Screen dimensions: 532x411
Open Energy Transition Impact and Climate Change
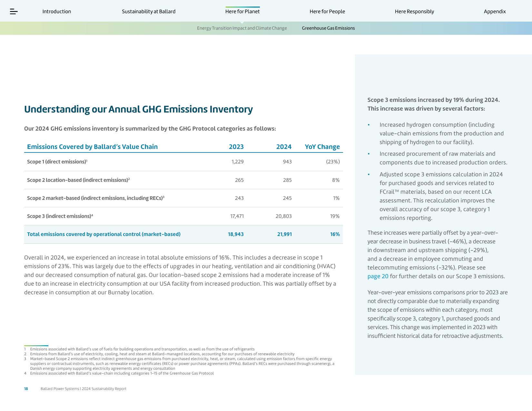[242, 28]
